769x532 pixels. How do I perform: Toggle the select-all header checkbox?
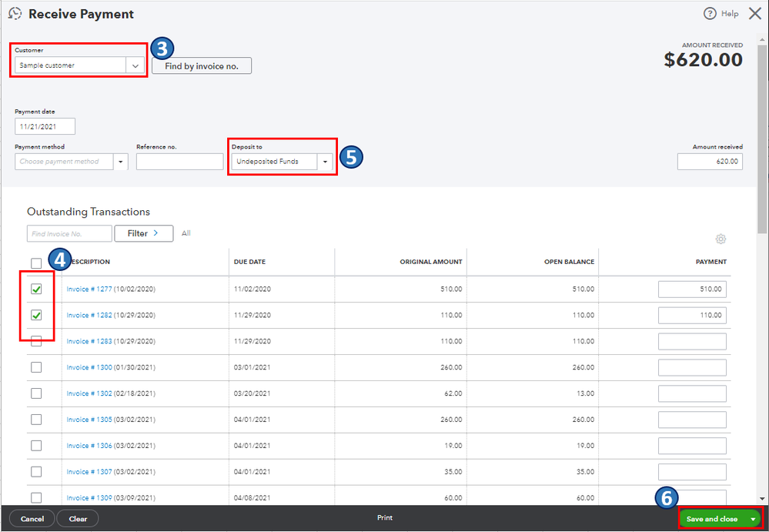(36, 264)
